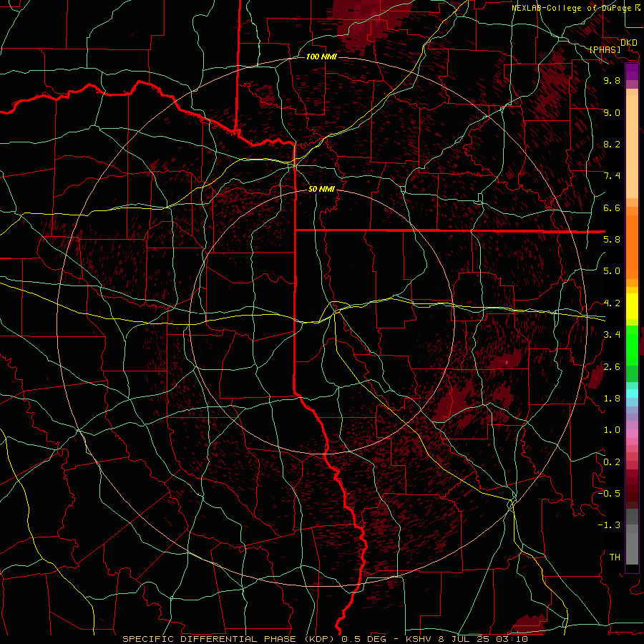Click the "NEXLAB-College of DuPage" header text

tap(572, 8)
